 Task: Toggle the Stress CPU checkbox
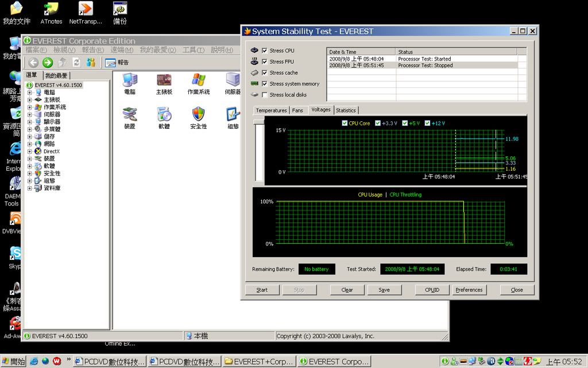pyautogui.click(x=265, y=51)
